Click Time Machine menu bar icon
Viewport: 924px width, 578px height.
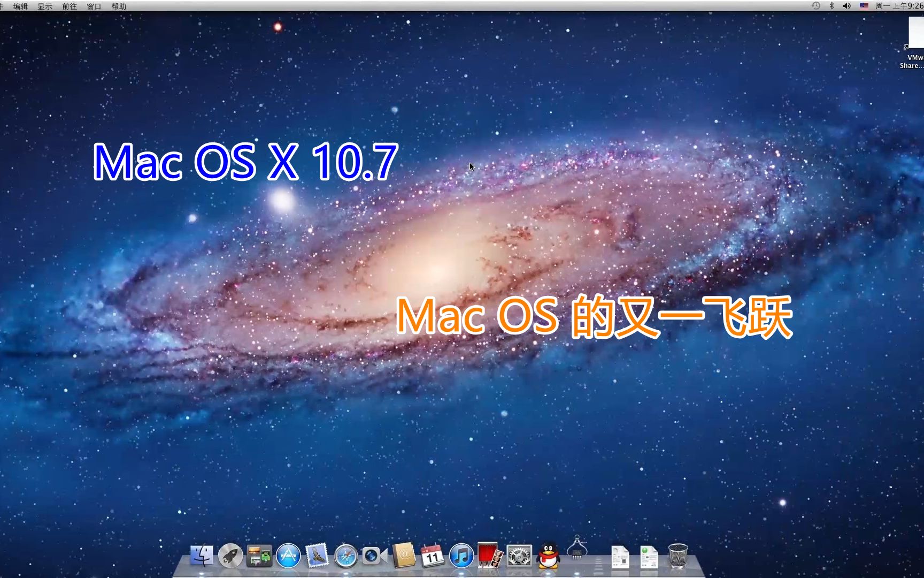click(x=816, y=6)
